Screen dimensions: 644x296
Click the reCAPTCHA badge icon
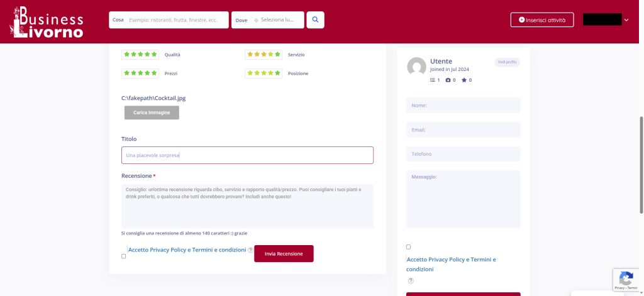point(625,277)
